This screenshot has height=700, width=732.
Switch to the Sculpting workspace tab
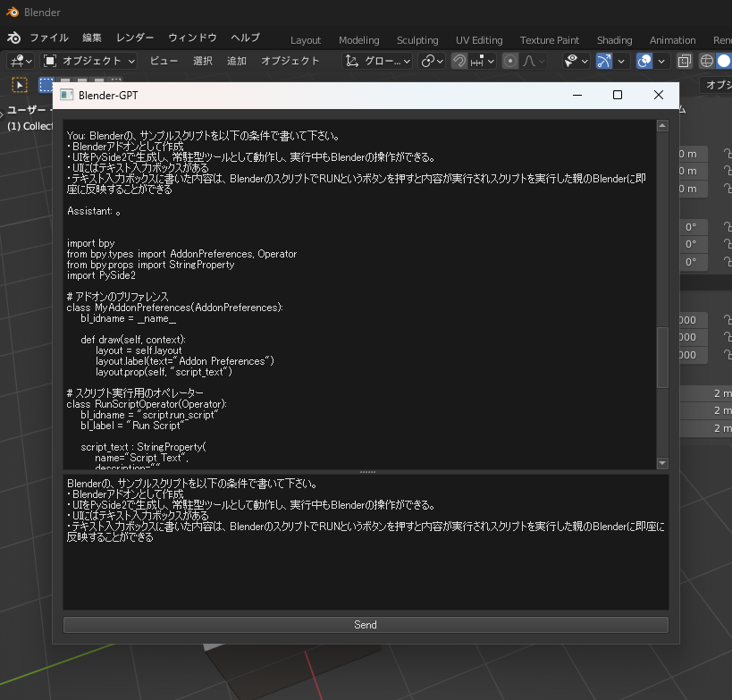tap(417, 40)
